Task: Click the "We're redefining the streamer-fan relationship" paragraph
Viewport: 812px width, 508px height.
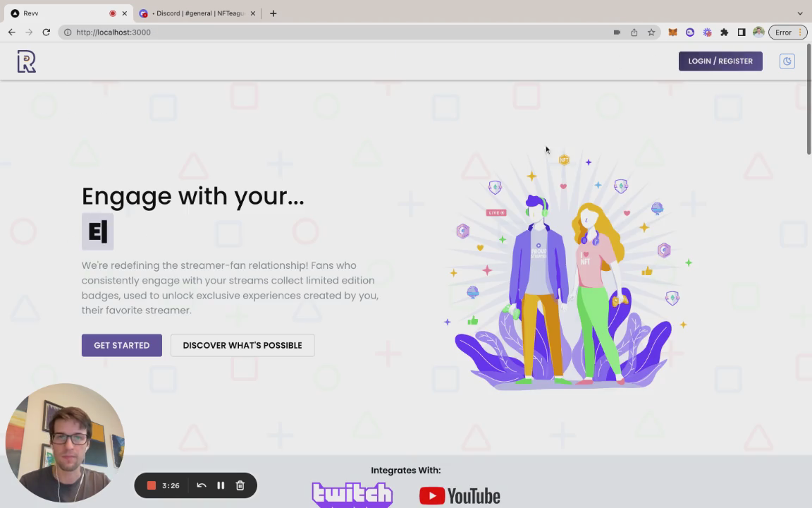Action: point(230,288)
